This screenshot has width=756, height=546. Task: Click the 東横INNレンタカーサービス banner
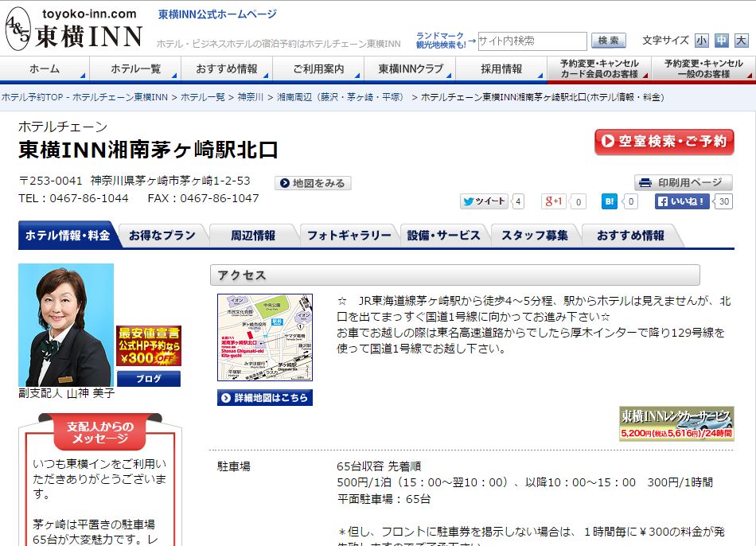pos(676,423)
